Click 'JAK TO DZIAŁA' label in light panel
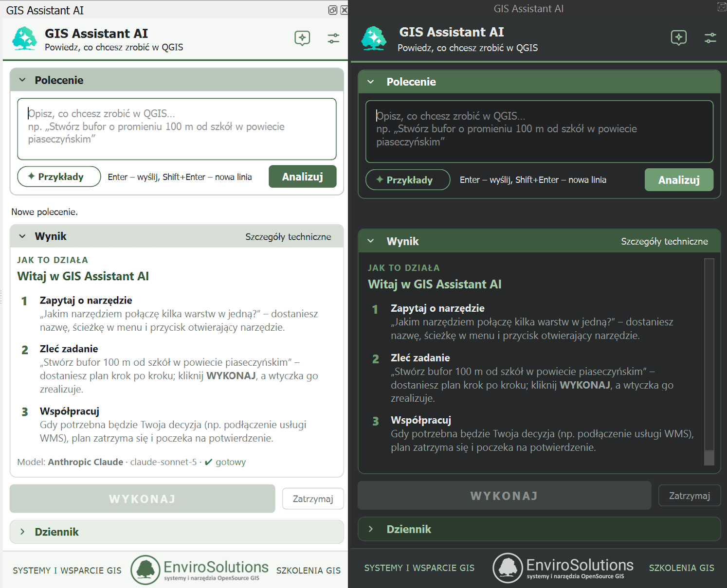Screen dimensions: 727x588 (x=53, y=260)
